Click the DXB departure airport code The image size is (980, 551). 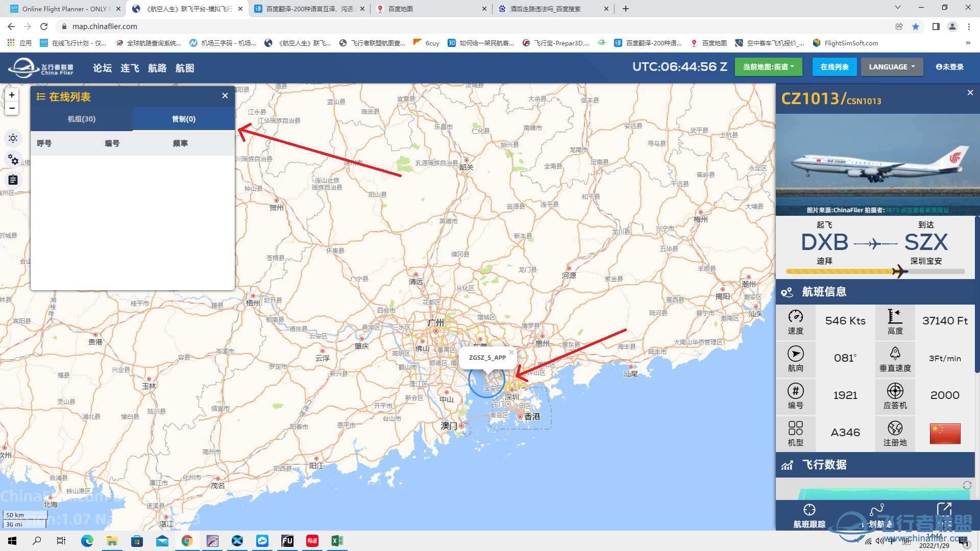point(824,242)
